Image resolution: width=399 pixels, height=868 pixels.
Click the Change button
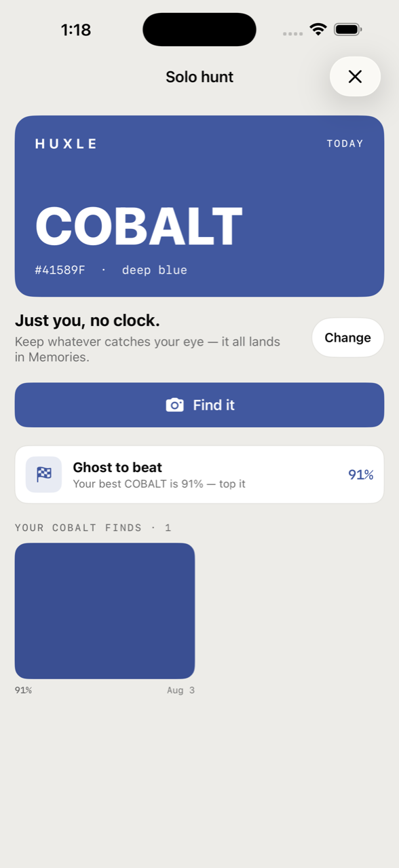[x=347, y=338]
